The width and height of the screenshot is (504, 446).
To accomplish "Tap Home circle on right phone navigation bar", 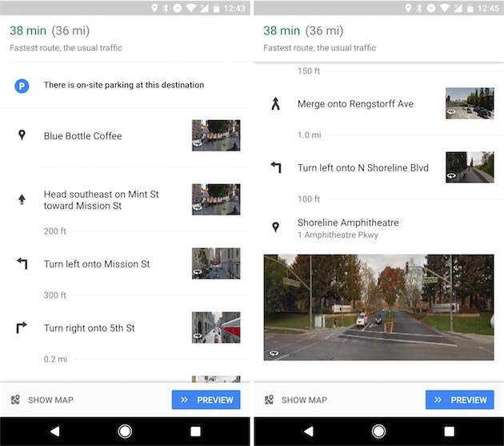I will 378,432.
